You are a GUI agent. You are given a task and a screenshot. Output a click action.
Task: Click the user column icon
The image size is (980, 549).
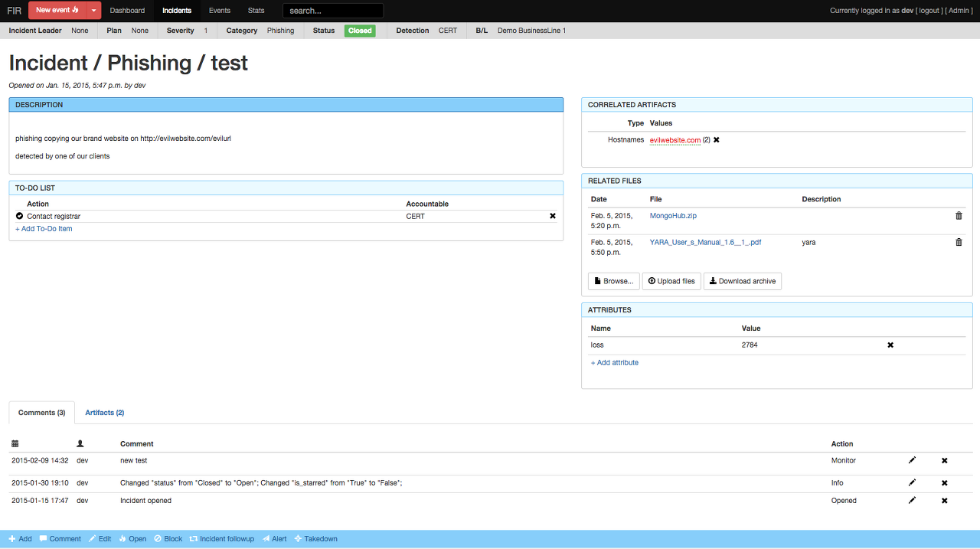[80, 443]
